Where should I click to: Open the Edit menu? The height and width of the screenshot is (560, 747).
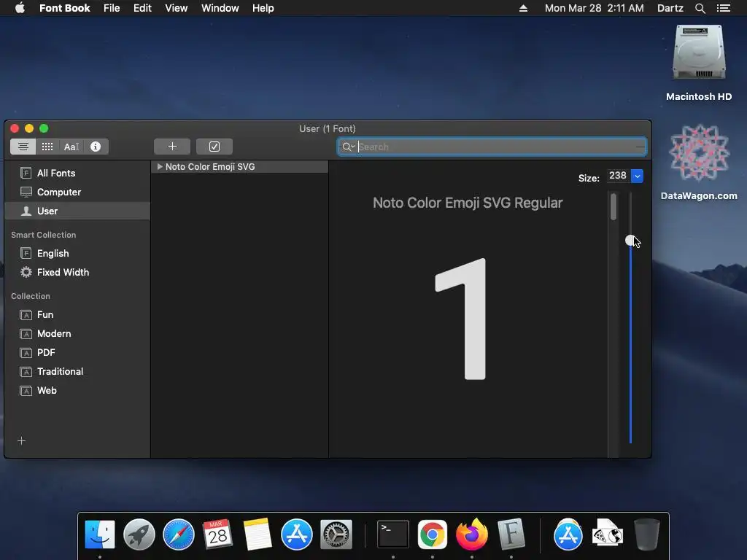(142, 8)
